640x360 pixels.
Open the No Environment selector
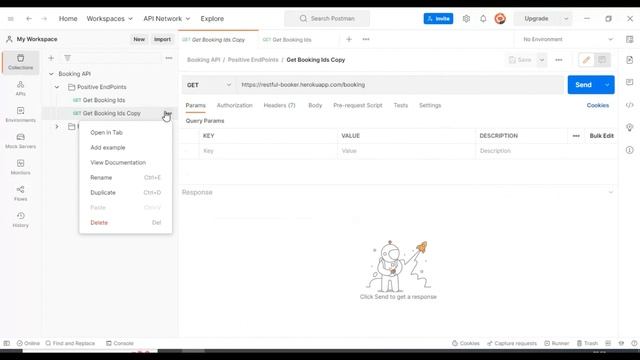568,40
